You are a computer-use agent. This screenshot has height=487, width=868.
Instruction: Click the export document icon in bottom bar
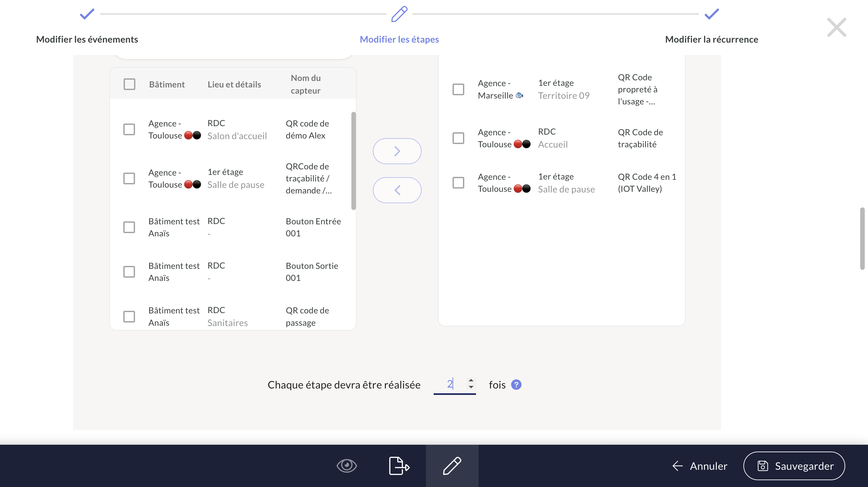[399, 466]
